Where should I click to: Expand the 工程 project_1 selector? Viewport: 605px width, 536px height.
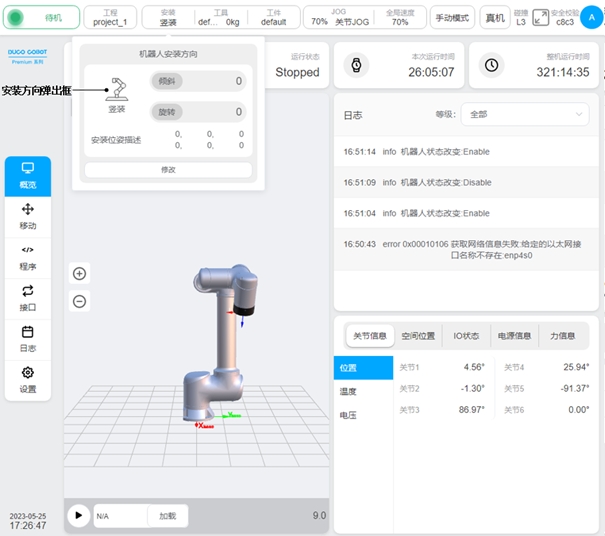[110, 17]
